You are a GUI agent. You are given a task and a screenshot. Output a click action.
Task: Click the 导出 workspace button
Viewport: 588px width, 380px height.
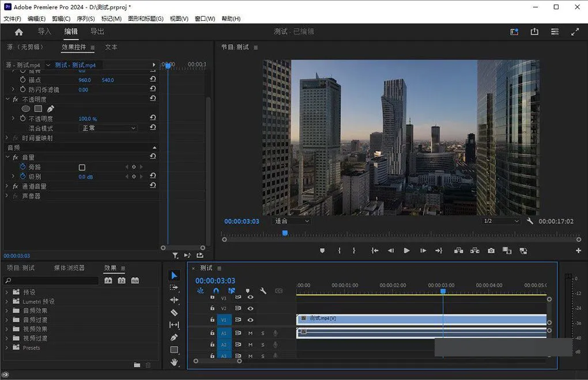(x=97, y=32)
